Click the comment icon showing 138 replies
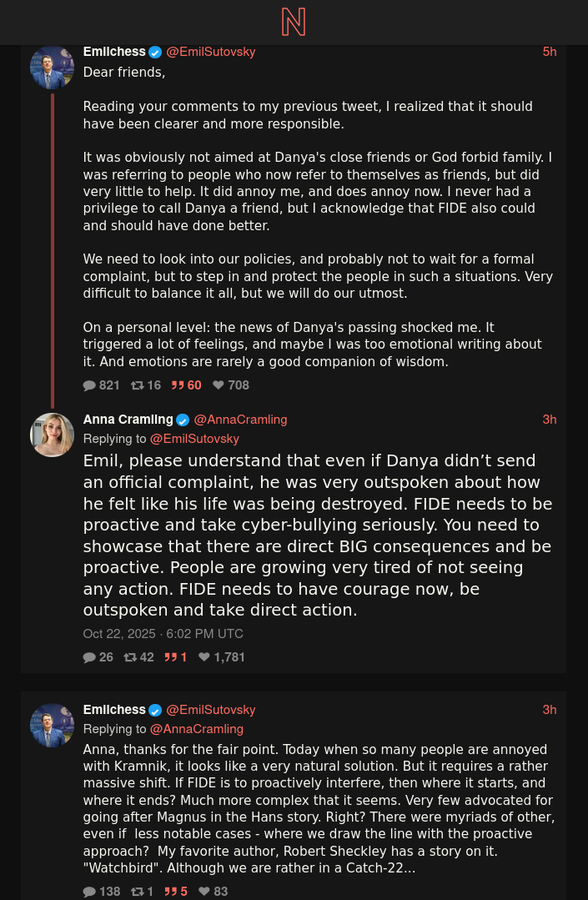 tap(89, 892)
